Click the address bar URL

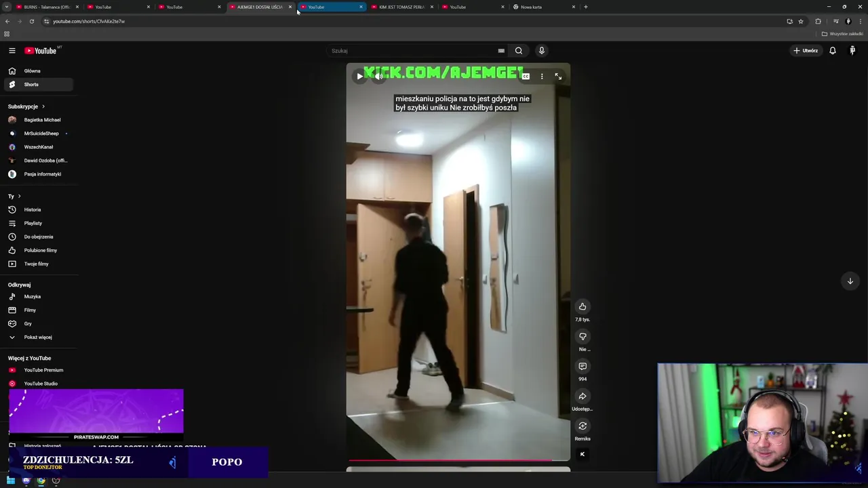click(89, 21)
